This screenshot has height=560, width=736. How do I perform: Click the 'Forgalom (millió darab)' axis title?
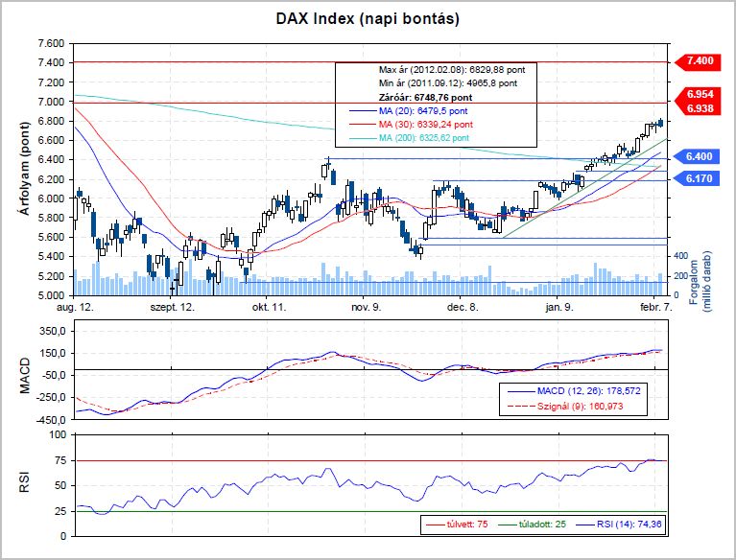pyautogui.click(x=700, y=281)
